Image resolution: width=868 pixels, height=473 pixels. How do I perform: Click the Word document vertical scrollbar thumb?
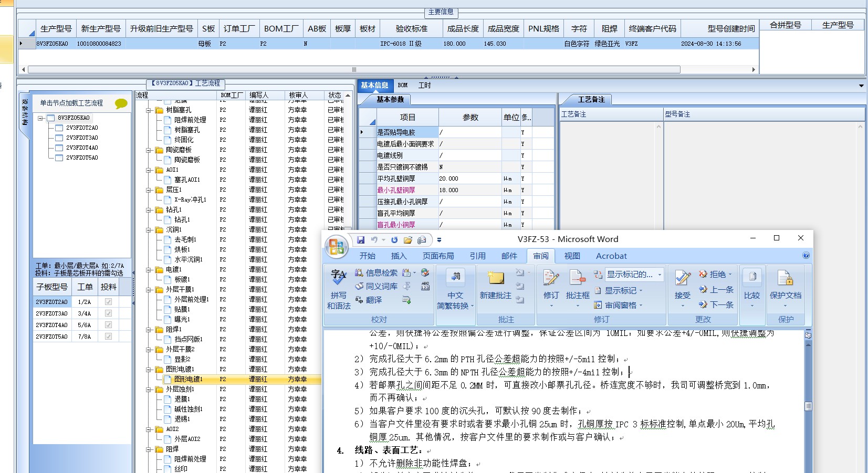(808, 406)
